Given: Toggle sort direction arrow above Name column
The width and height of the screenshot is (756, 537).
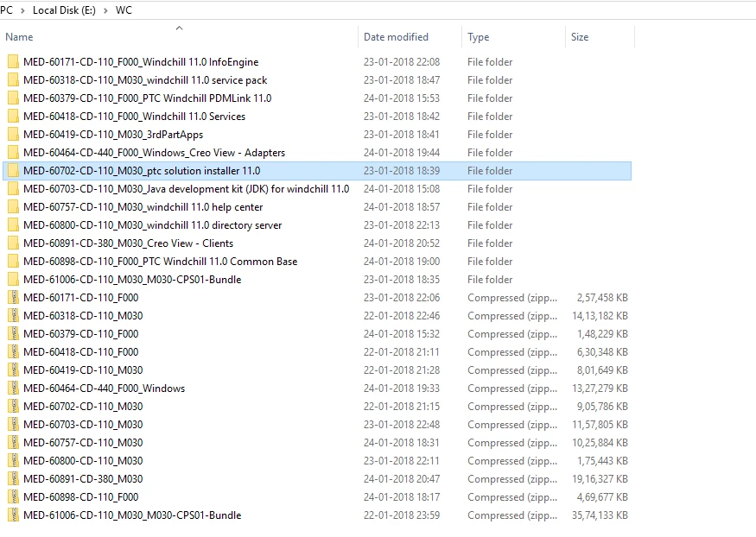Looking at the screenshot, I should [x=180, y=28].
